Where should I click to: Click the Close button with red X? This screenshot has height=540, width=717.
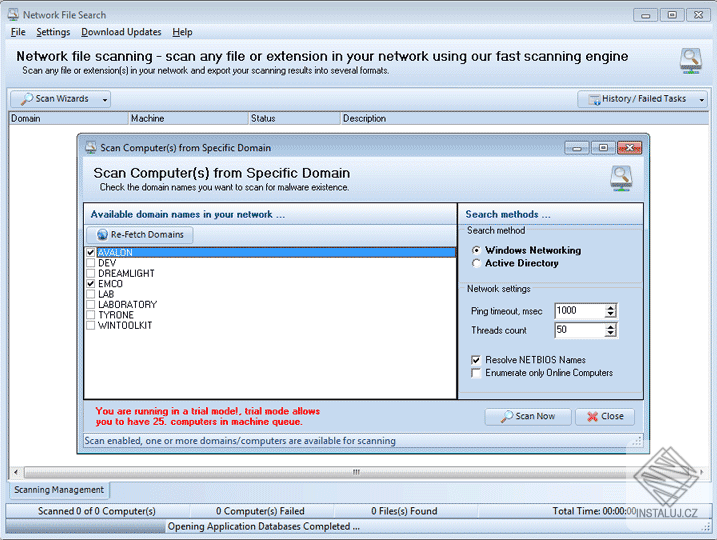click(605, 417)
